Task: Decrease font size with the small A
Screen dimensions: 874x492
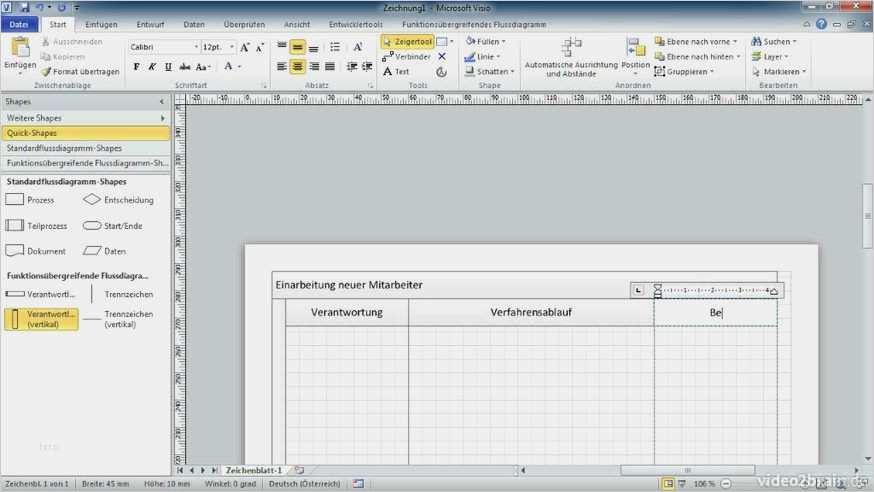Action: (260, 47)
